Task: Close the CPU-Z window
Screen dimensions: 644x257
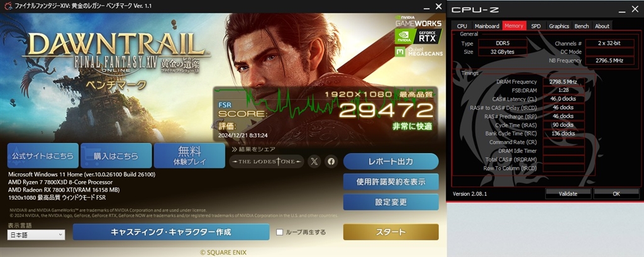Action: [x=634, y=9]
